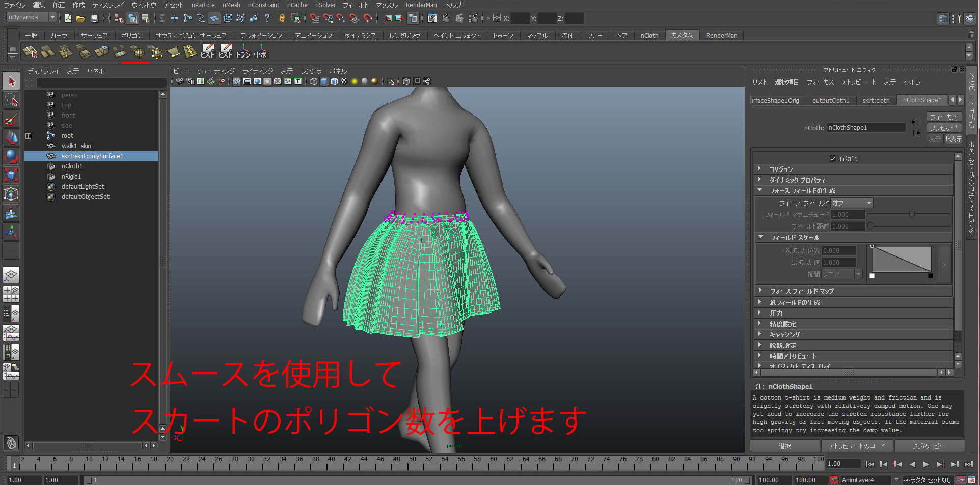Click the resolution gate icon in viewport bar
Image resolution: width=980 pixels, height=485 pixels.
(257, 81)
